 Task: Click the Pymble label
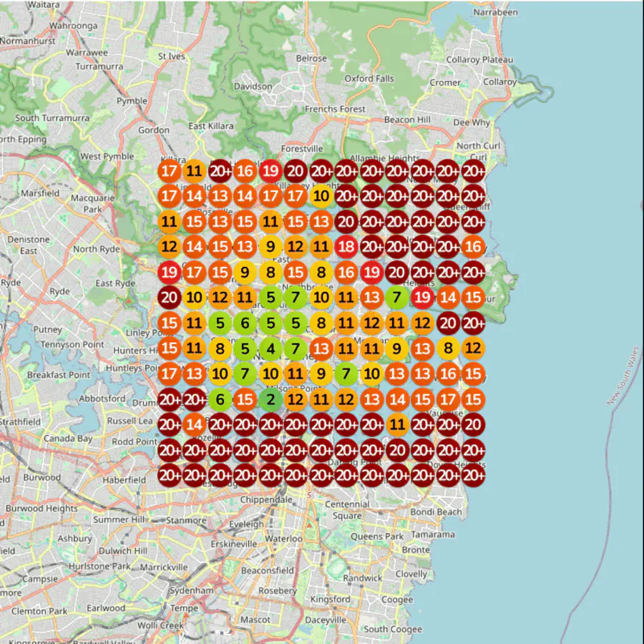(132, 101)
